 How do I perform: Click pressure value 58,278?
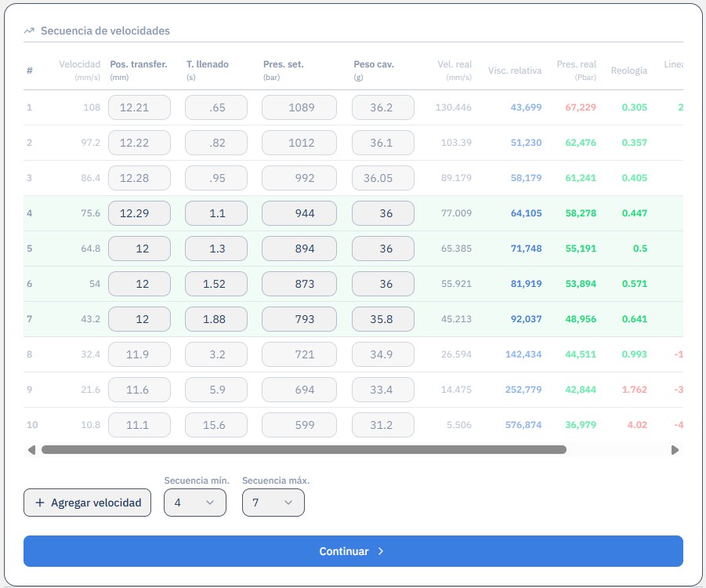click(581, 213)
